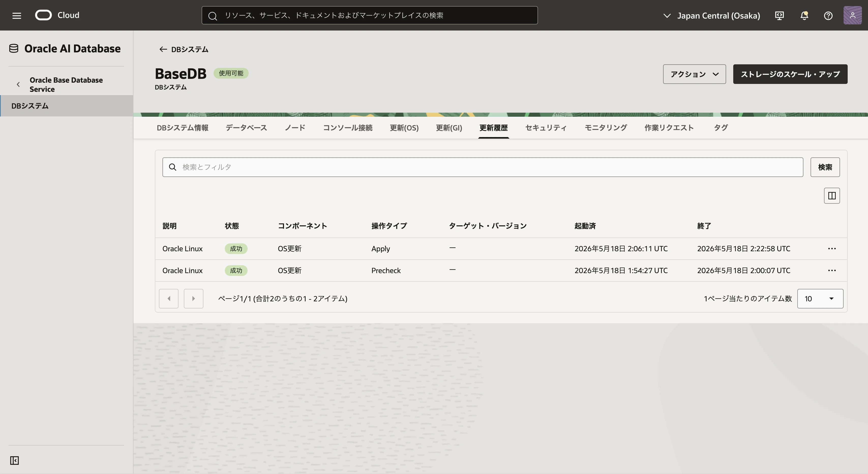Click OS更新 in the Apply row
868x474 pixels.
tap(290, 249)
